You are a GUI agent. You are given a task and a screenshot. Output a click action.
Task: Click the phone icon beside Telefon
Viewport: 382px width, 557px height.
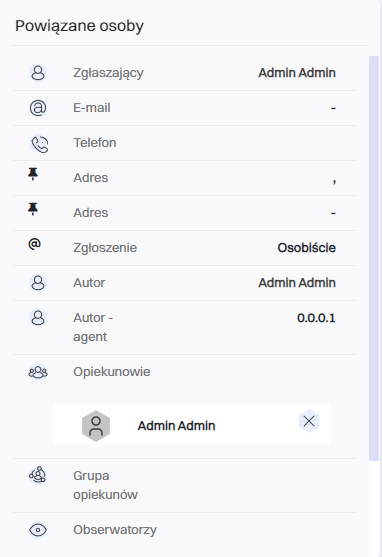(39, 144)
